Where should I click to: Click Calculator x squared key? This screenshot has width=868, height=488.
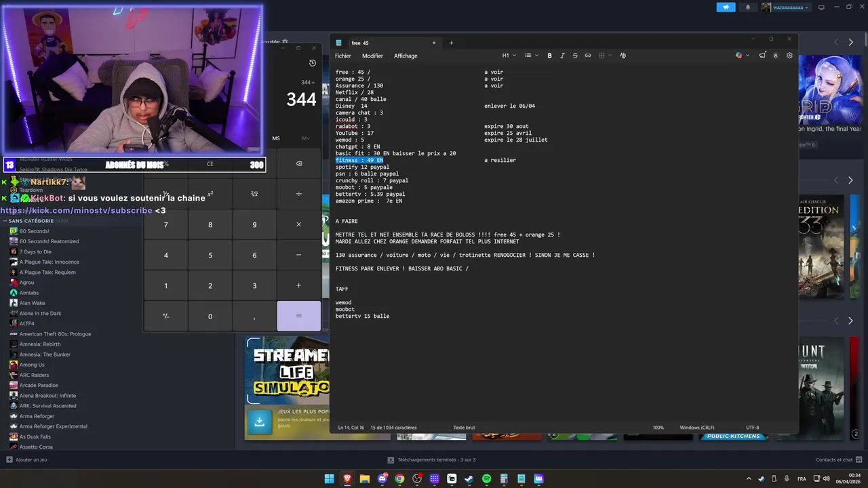click(210, 194)
